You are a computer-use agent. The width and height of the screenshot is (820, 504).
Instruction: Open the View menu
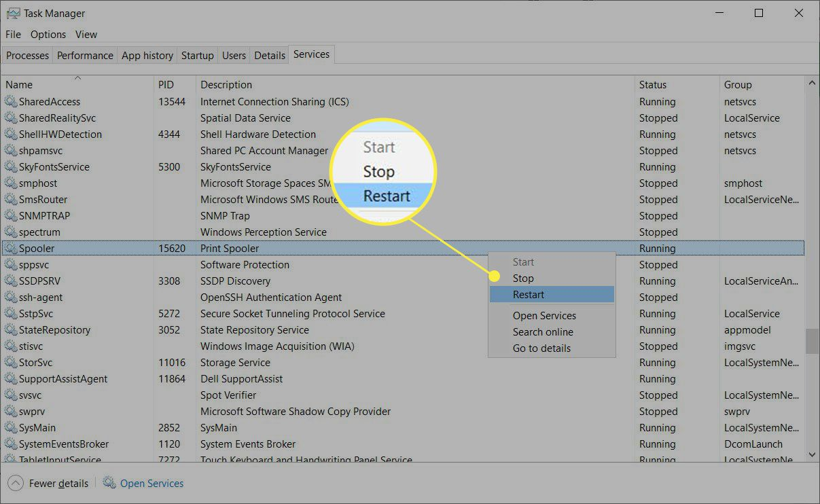pos(86,35)
